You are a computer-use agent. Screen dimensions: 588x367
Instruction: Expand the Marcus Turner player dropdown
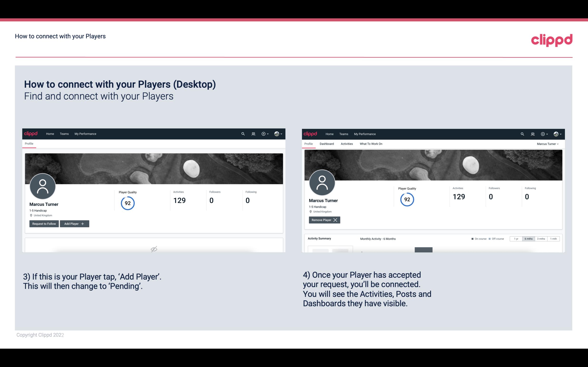coord(548,144)
